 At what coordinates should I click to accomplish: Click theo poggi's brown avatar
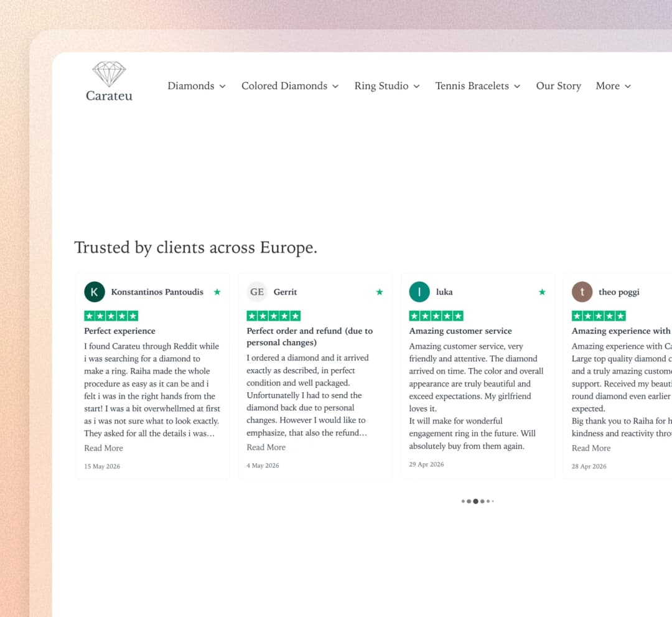582,292
